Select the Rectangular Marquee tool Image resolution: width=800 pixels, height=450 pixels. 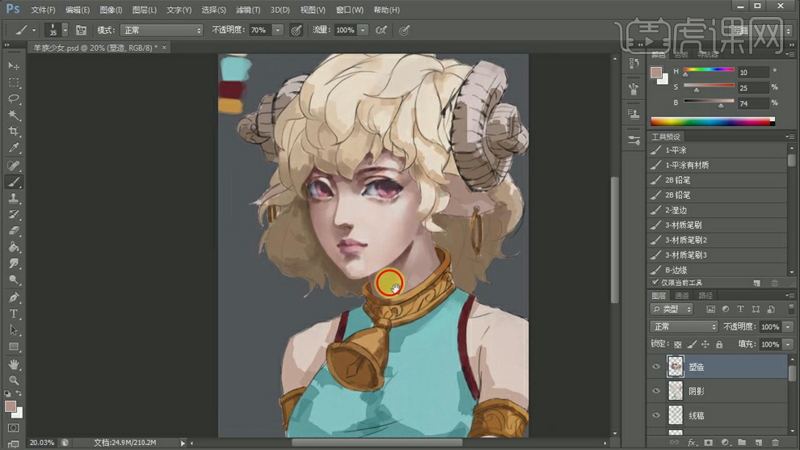(x=14, y=82)
